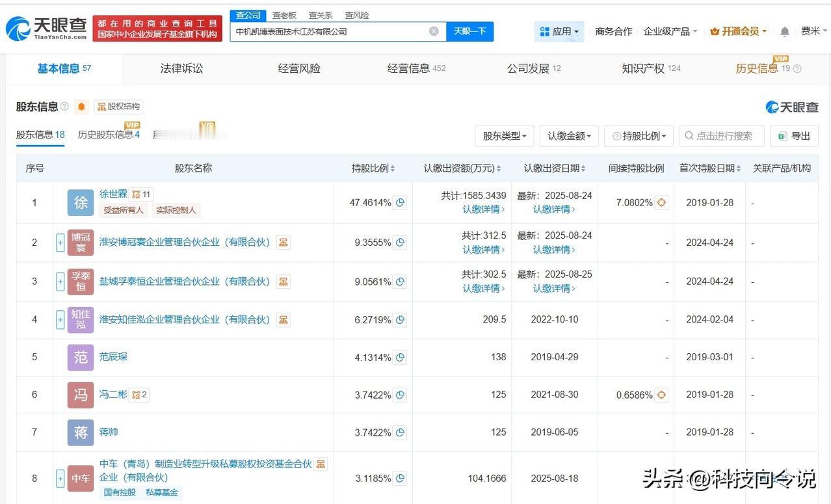Open the help icon next to 股东信息 heading

[x=64, y=107]
